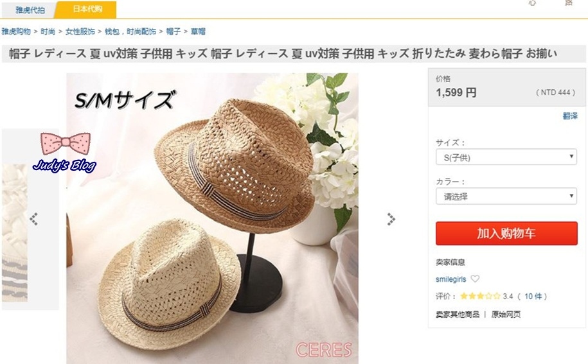Image resolution: width=588 pixels, height=364 pixels.
Task: Click the 翻译 translate link
Action: click(x=570, y=116)
